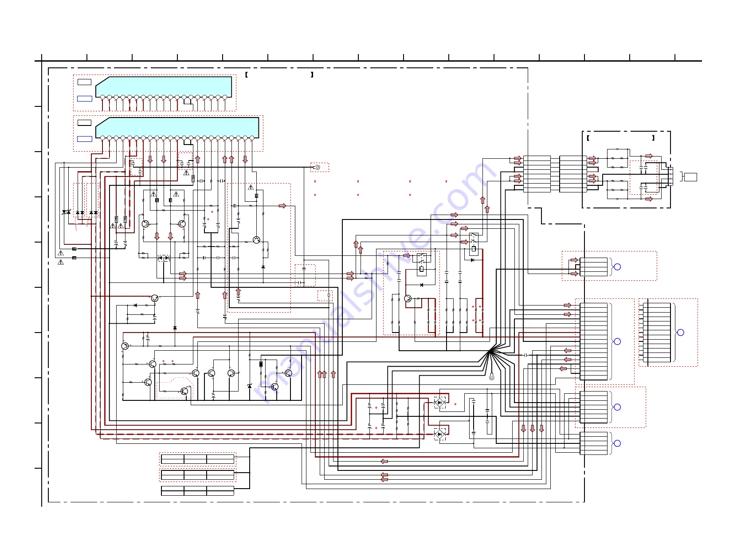Click the lower warning triangle at the far left edge

click(x=61, y=262)
